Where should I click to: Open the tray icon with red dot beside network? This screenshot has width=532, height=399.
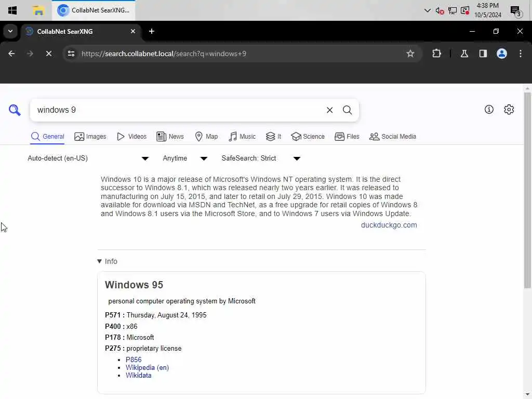point(465,10)
